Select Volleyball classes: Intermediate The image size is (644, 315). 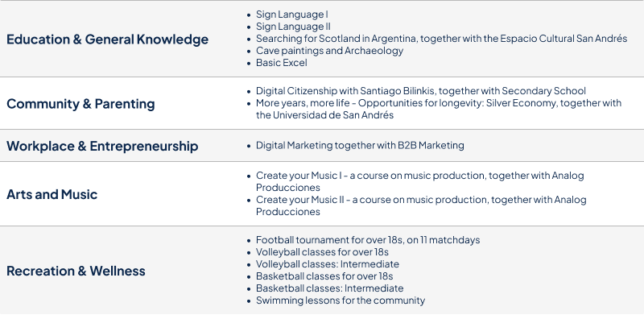pyautogui.click(x=328, y=264)
